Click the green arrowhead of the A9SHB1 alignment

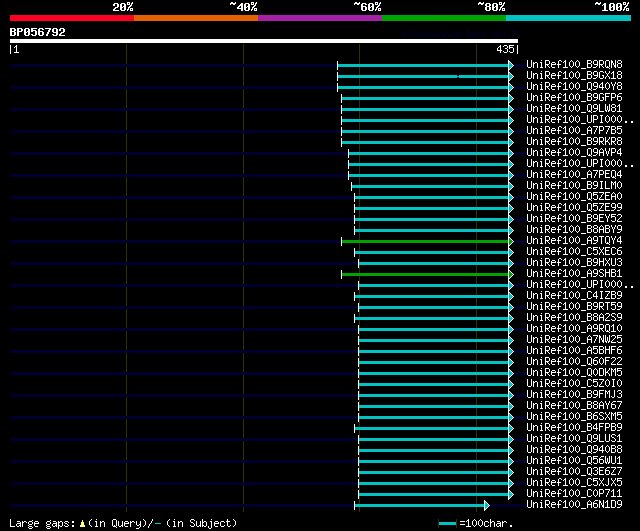511,274
